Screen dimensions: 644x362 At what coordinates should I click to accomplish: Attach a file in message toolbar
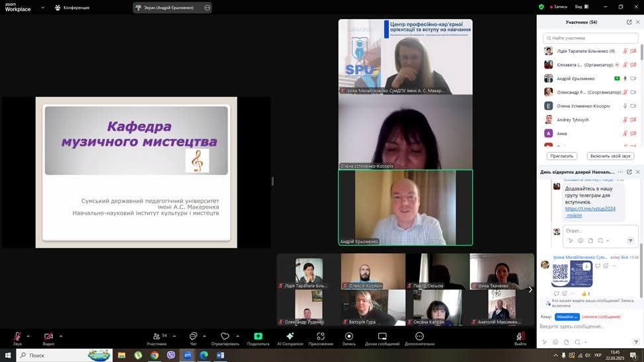[567, 342]
